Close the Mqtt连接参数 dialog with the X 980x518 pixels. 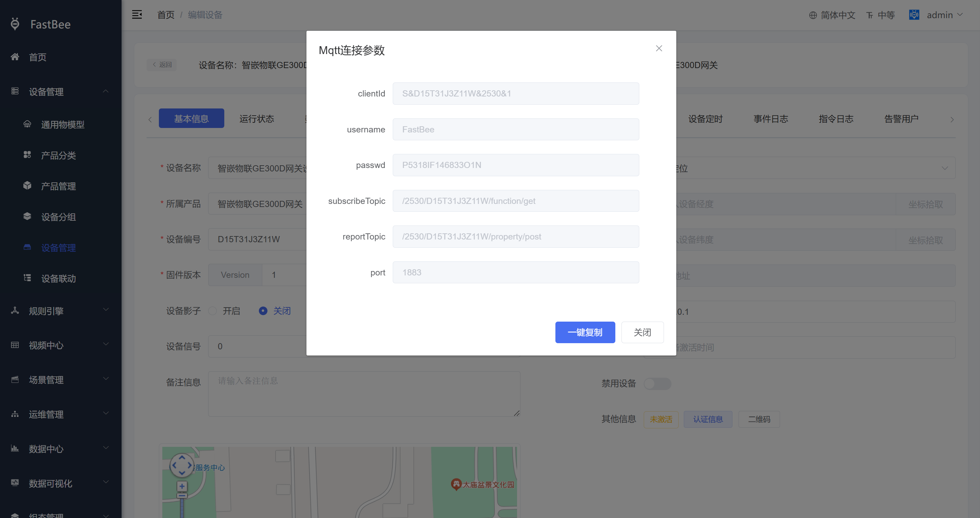click(x=659, y=48)
